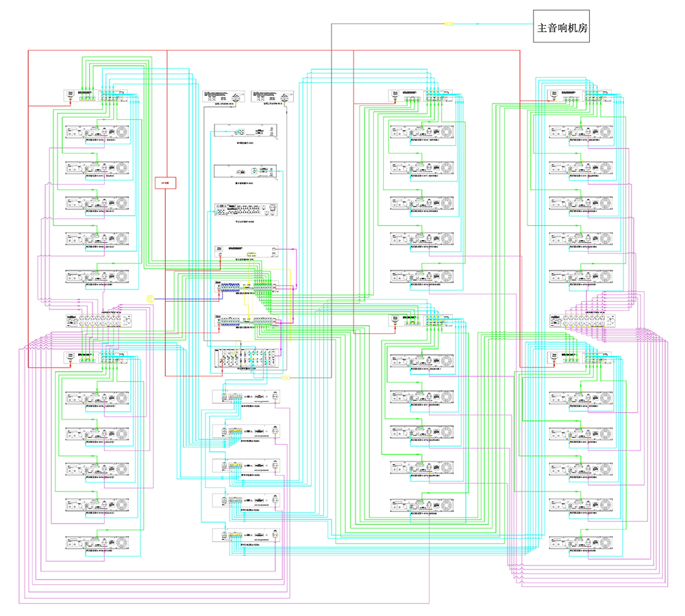
Task: Click the small yellow connector tag below the center rack
Action: [286, 378]
